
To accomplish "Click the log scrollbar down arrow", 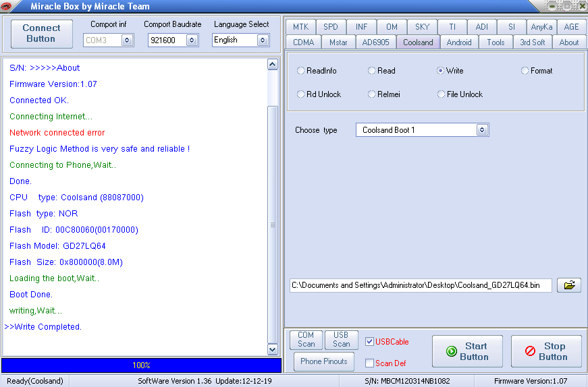I will pyautogui.click(x=273, y=349).
